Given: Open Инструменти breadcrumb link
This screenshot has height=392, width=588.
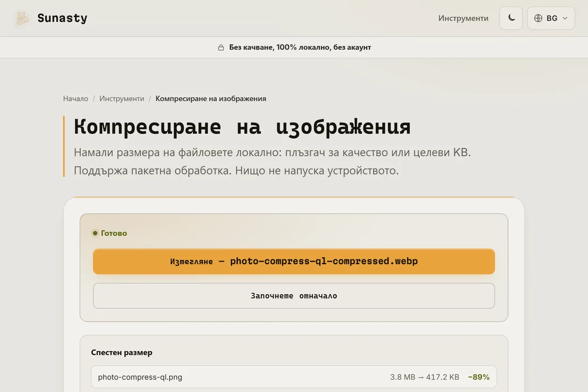Looking at the screenshot, I should pos(121,98).
